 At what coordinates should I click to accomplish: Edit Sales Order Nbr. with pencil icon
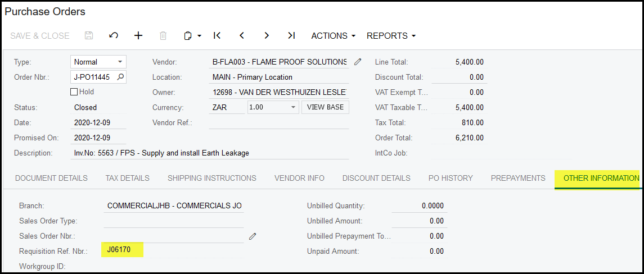click(253, 236)
